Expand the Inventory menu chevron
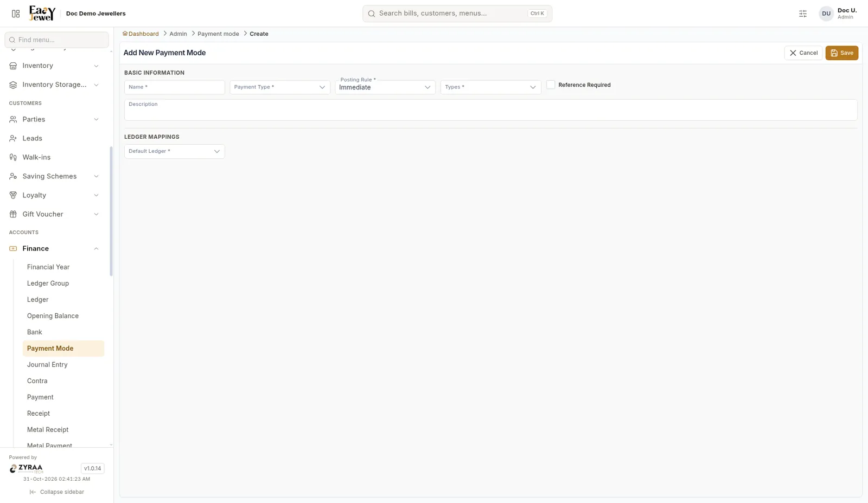This screenshot has width=868, height=503. pyautogui.click(x=97, y=66)
